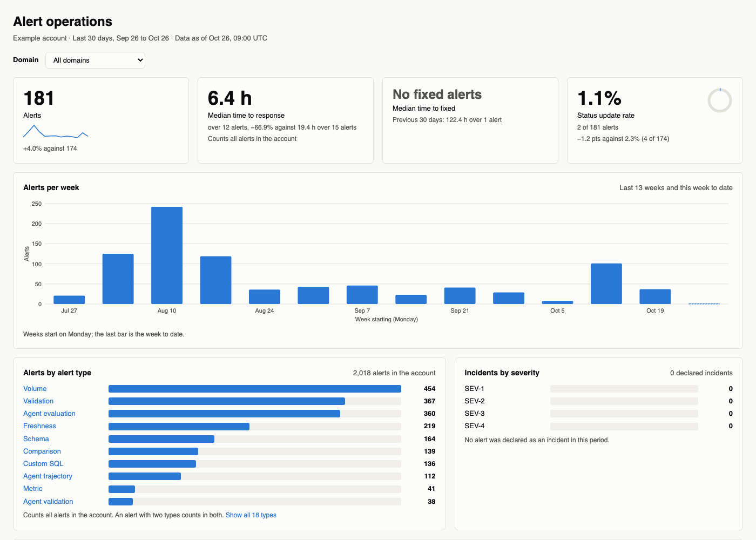756x540 pixels.
Task: Click the 0 declared incidents text
Action: tap(701, 373)
